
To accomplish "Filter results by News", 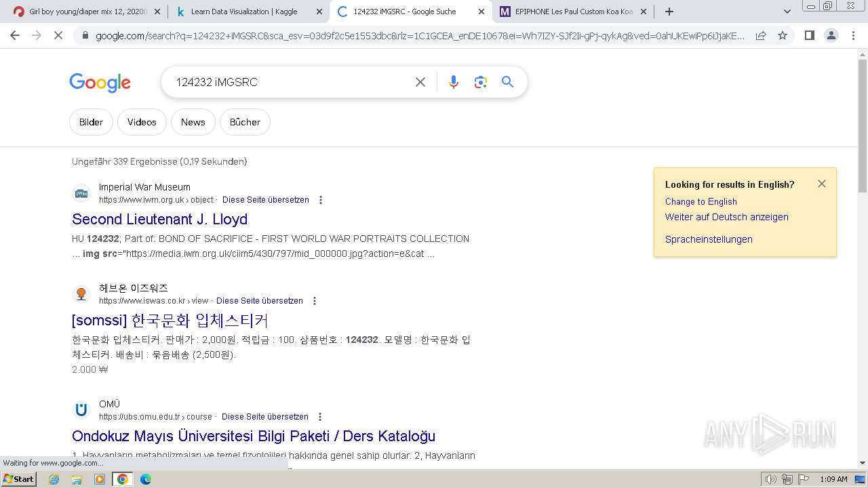I will click(193, 122).
